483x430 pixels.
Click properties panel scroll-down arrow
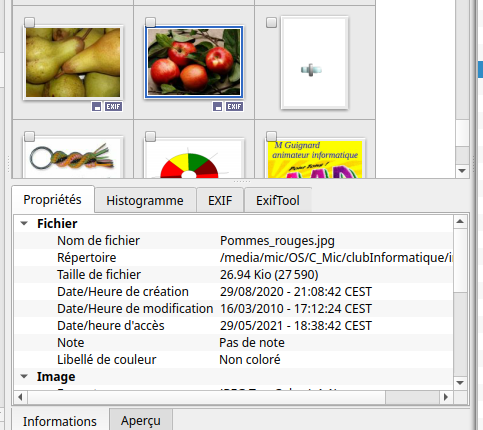point(460,382)
